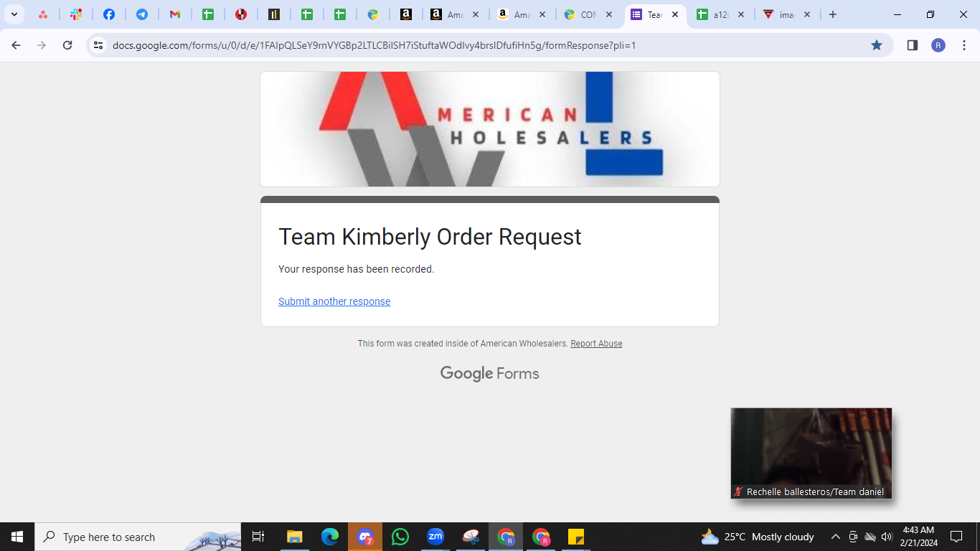Expand the tab search dropdown

point(14,14)
